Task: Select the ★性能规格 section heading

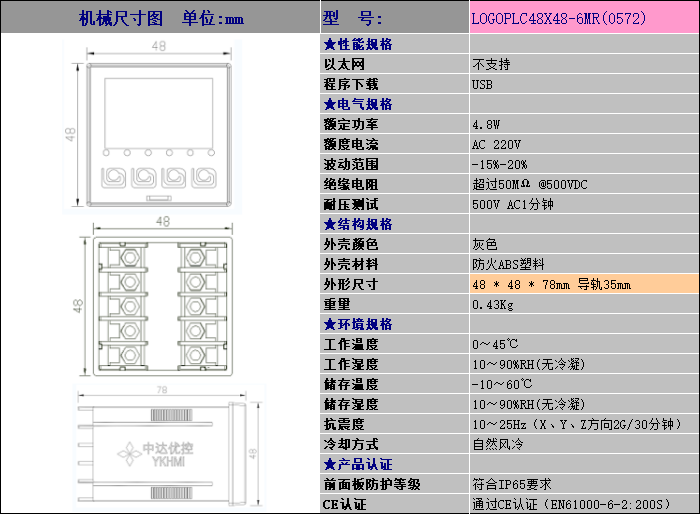Action: pyautogui.click(x=358, y=44)
